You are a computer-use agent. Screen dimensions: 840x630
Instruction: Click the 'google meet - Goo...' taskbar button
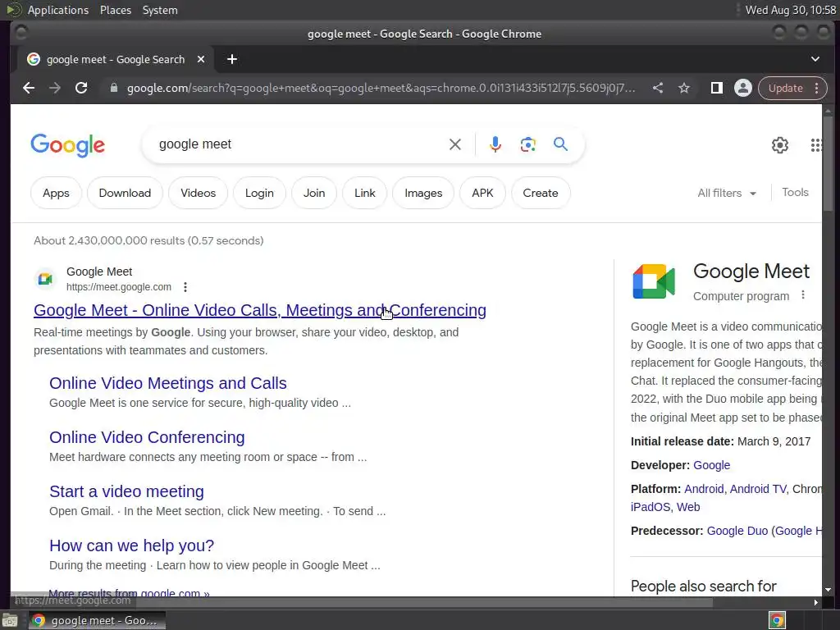point(97,620)
